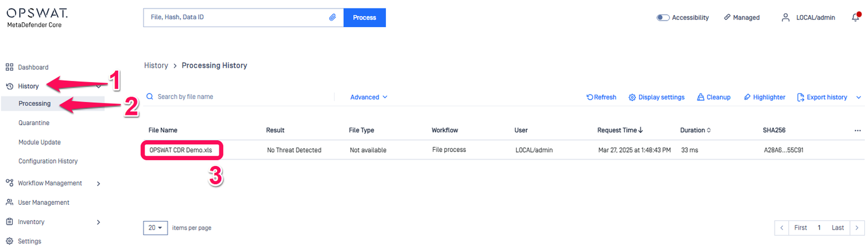Image resolution: width=868 pixels, height=247 pixels.
Task: Select Processing under History
Action: (x=34, y=103)
